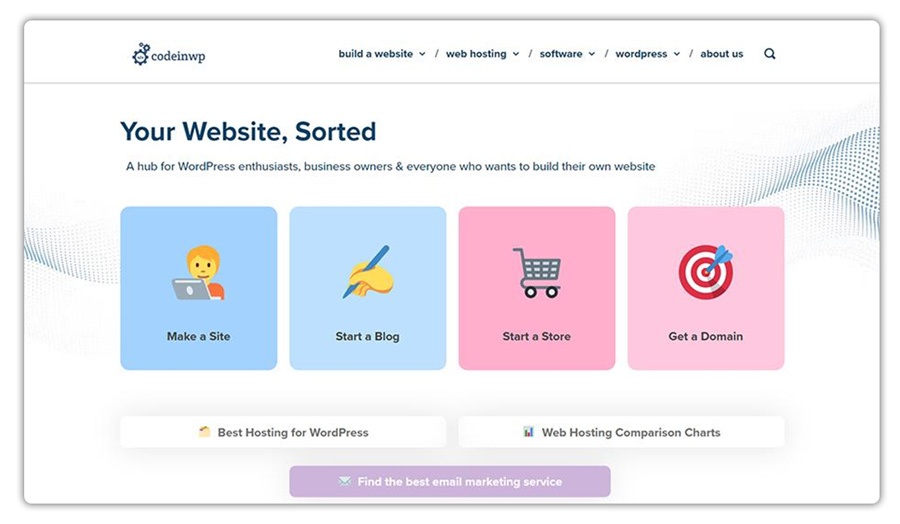Select the person with laptop icon
900x524 pixels.
pyautogui.click(x=199, y=273)
